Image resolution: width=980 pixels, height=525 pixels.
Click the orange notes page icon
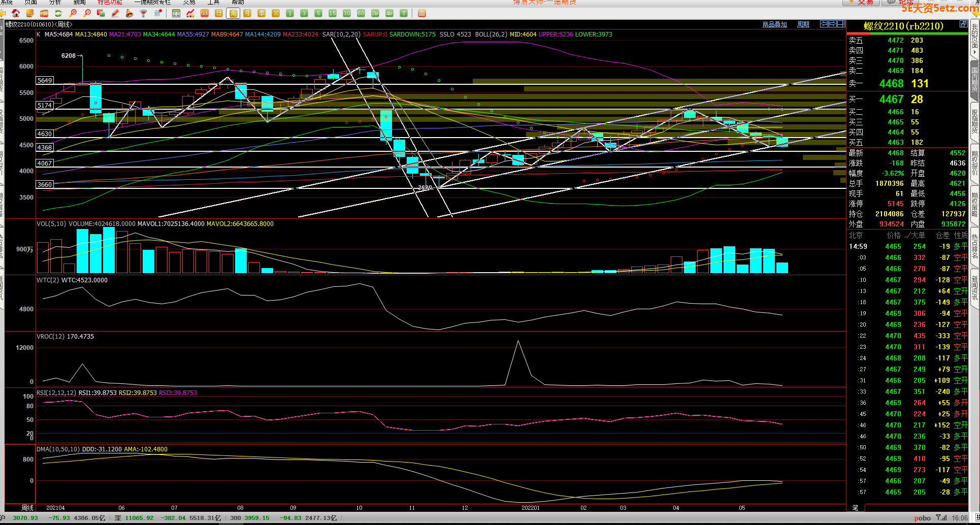click(30, 13)
